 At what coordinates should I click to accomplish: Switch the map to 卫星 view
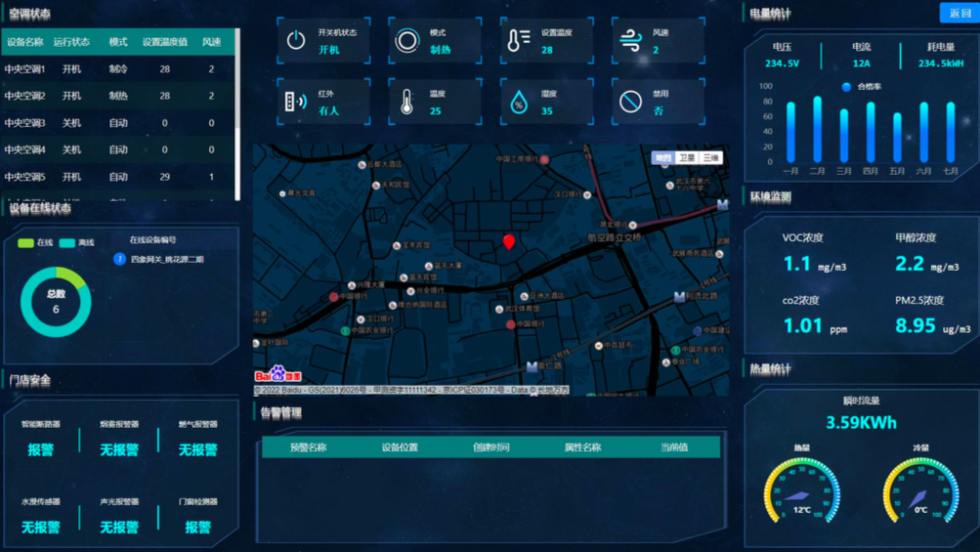[x=687, y=157]
